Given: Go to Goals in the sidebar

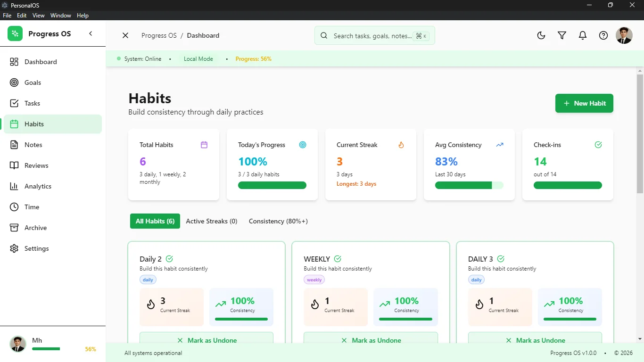Looking at the screenshot, I should coord(53,82).
